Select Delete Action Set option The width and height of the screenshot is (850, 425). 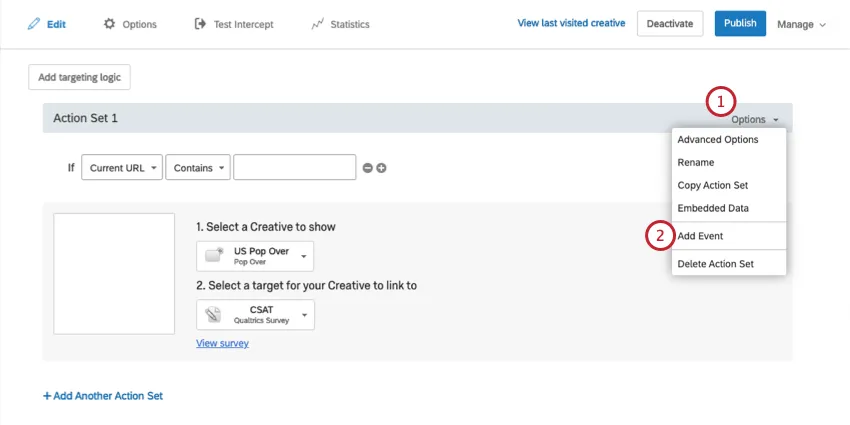(715, 264)
